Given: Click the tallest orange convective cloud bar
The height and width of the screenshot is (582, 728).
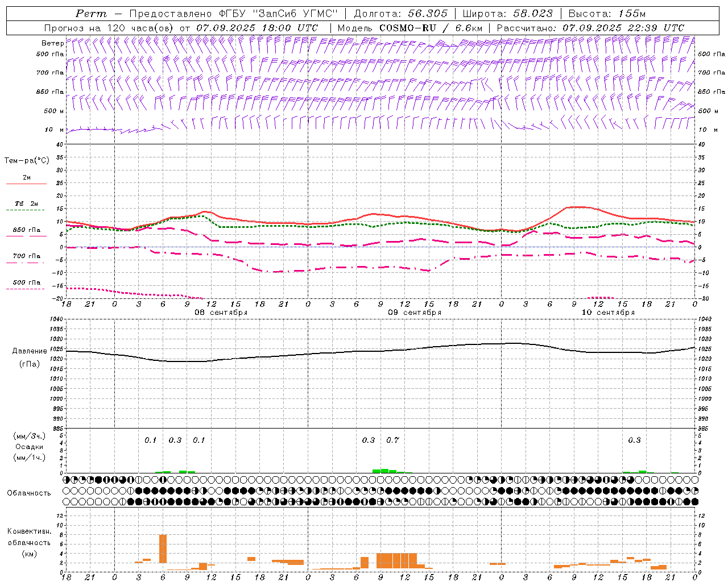Looking at the screenshot, I should [x=163, y=548].
